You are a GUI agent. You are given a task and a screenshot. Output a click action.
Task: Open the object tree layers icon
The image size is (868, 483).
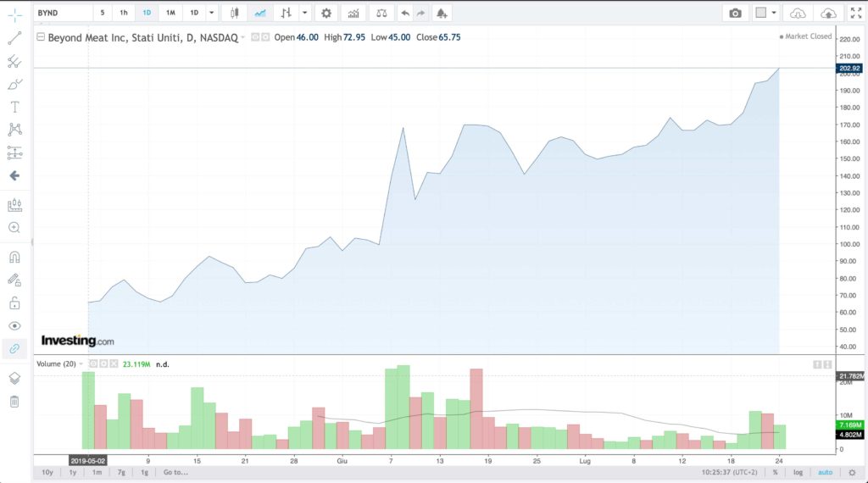[15, 379]
